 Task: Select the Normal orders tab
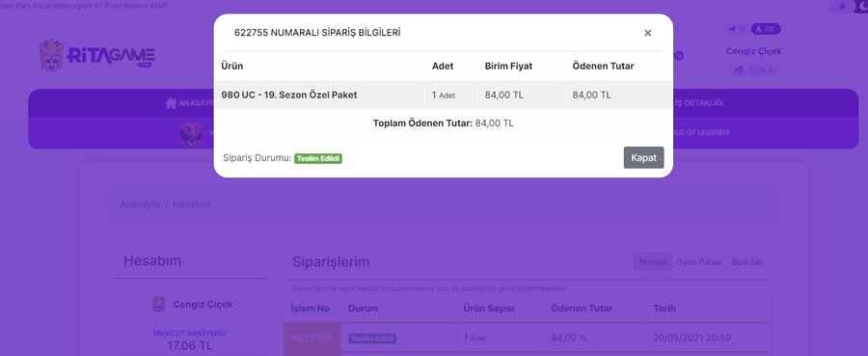click(653, 261)
